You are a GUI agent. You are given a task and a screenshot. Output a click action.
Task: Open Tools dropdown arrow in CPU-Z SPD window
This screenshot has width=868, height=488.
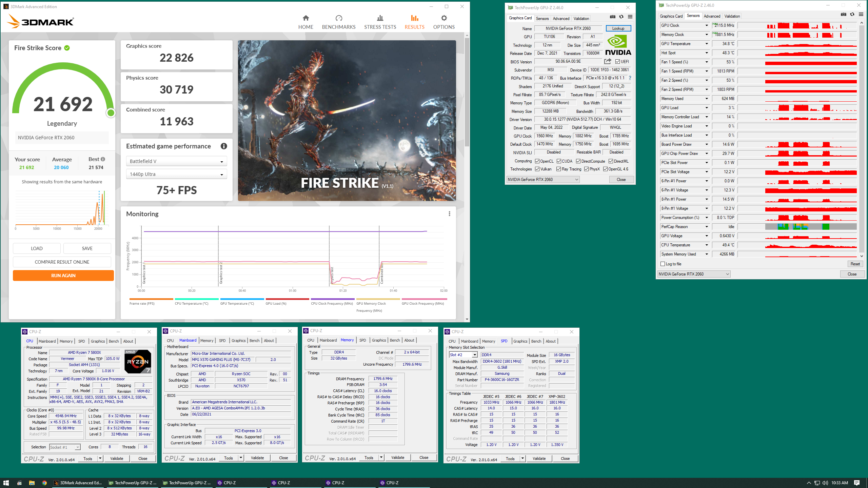[x=522, y=459]
